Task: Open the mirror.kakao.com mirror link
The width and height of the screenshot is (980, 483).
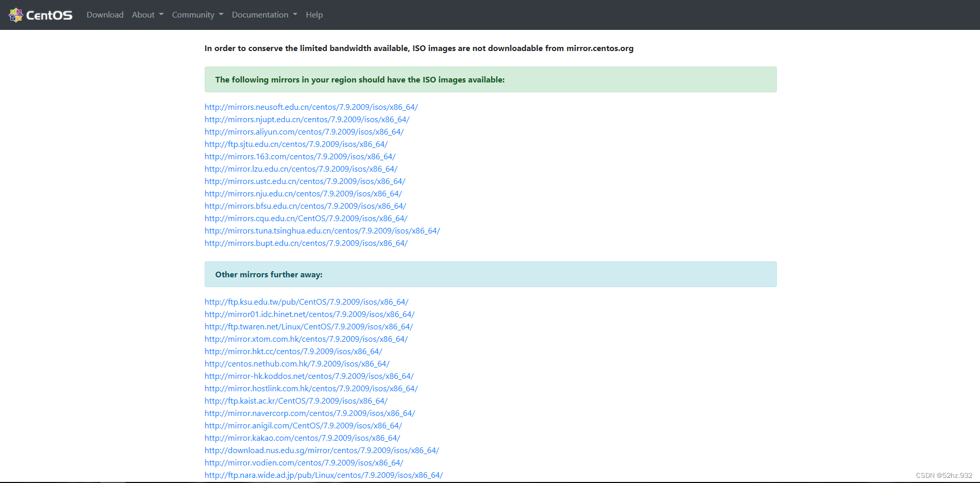Action: click(302, 438)
